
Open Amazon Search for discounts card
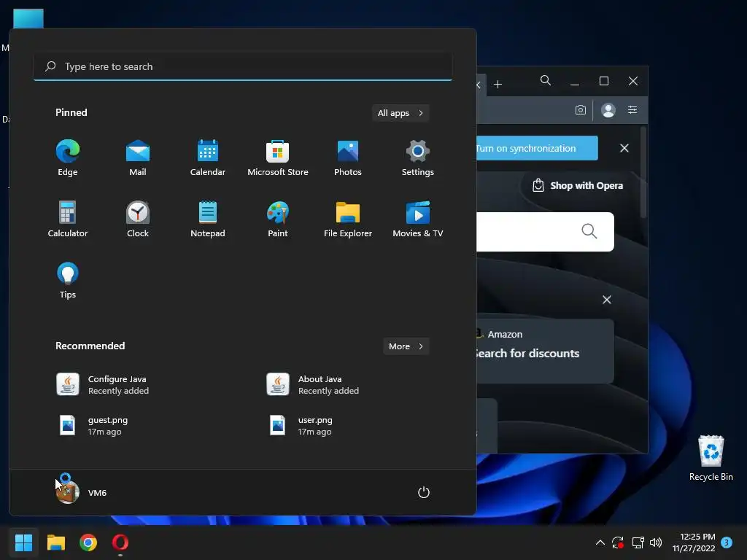(545, 351)
